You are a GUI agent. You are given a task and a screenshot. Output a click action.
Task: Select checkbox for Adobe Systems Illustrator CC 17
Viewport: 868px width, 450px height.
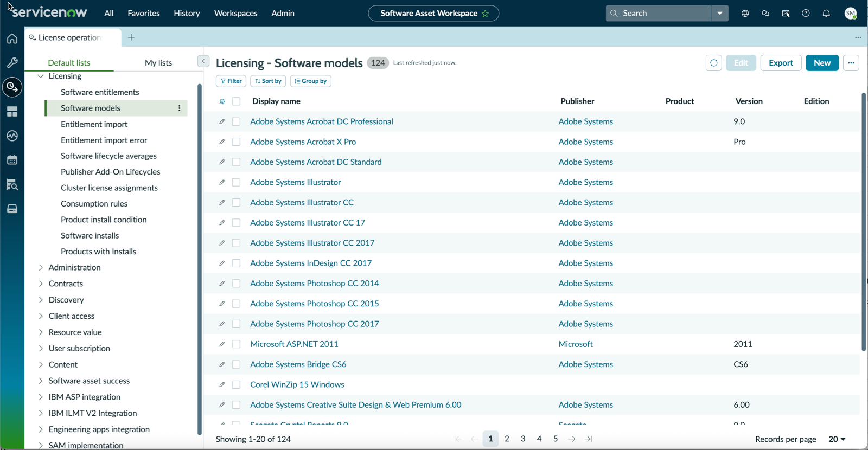(236, 223)
